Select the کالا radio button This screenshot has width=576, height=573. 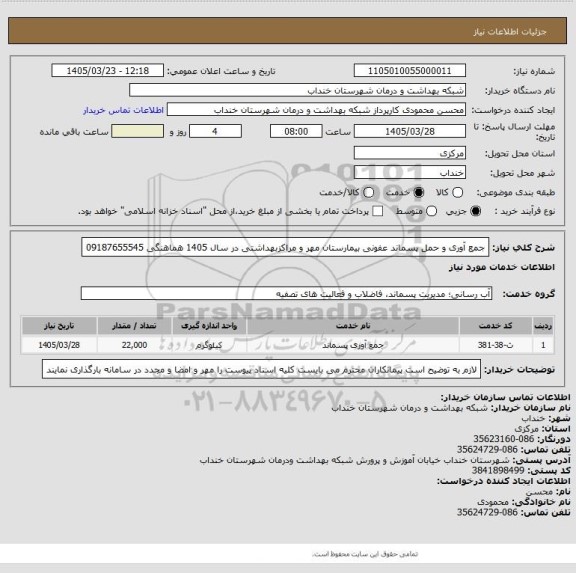[x=457, y=192]
